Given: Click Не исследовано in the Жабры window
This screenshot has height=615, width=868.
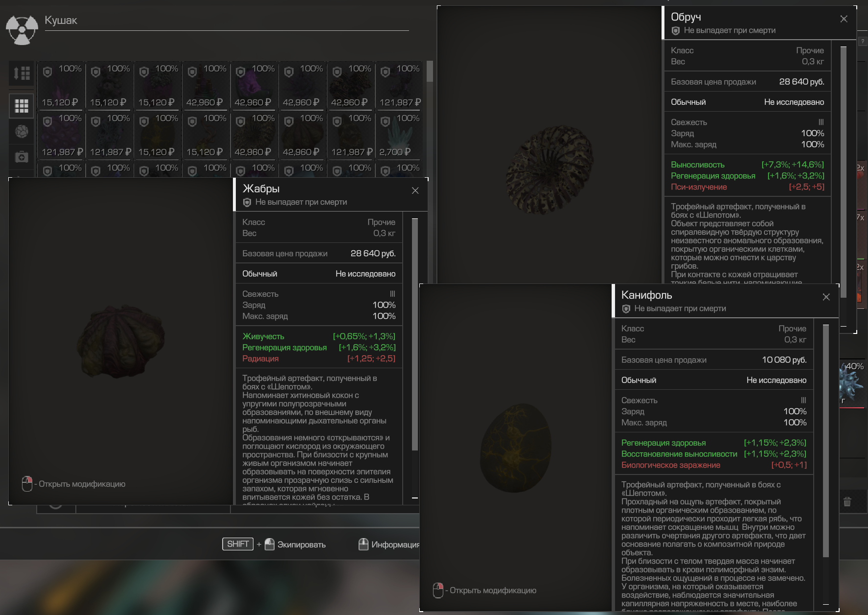Looking at the screenshot, I should coord(365,274).
